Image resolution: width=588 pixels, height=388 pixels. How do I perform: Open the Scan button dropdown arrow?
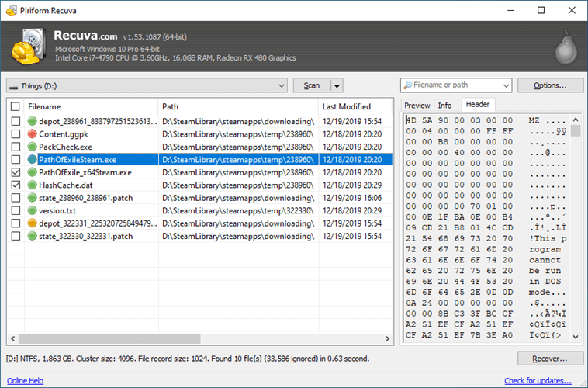click(337, 86)
